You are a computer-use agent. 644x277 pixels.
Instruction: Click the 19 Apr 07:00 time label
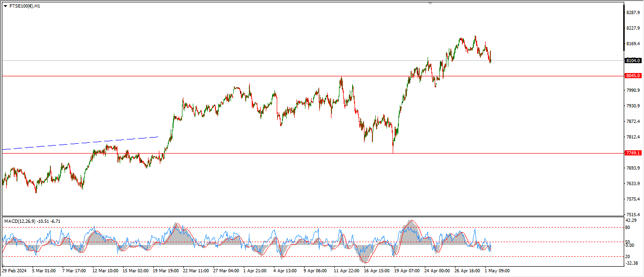click(406, 271)
